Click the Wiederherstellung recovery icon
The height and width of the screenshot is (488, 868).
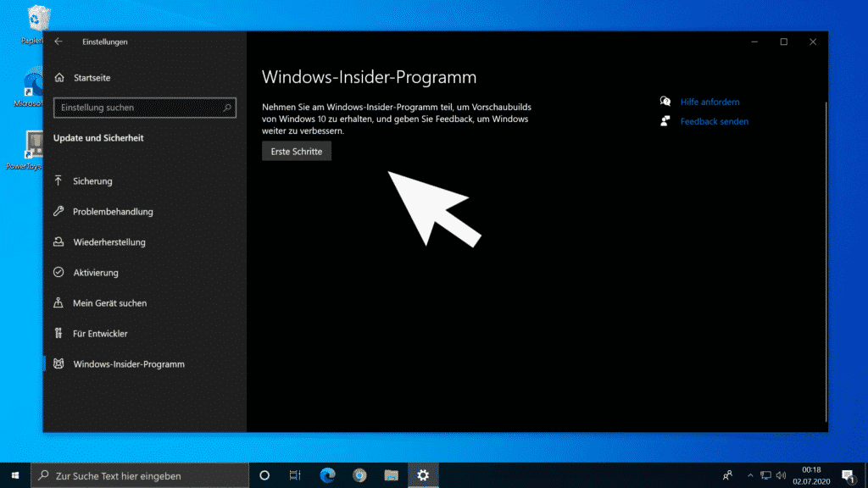tap(58, 241)
